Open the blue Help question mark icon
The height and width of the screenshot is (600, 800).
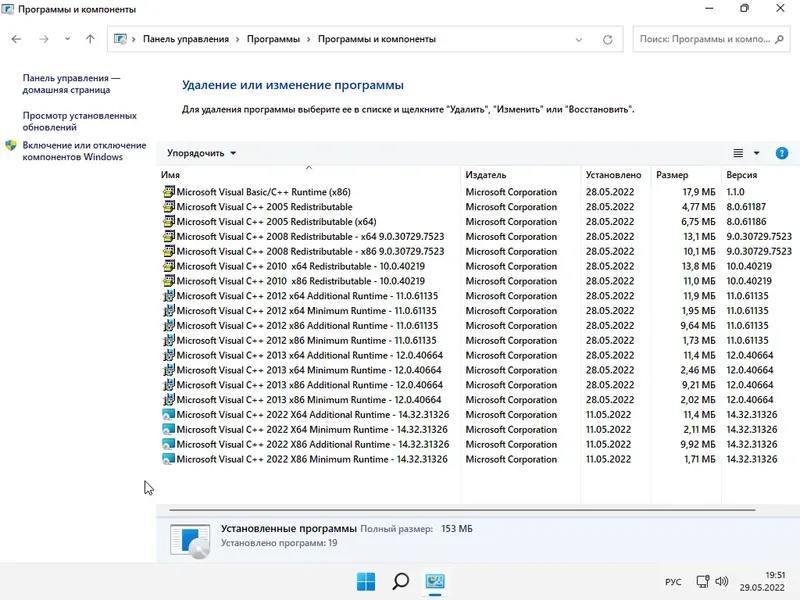coord(781,153)
